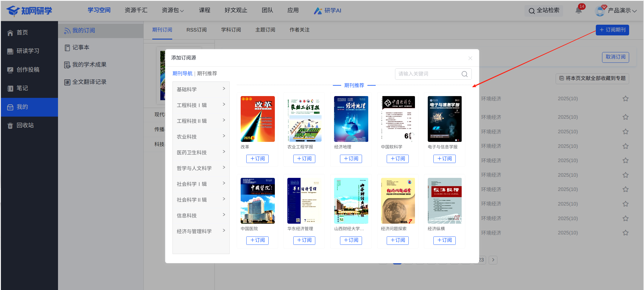The width and height of the screenshot is (644, 290).
Task: Toggle favorite star on last article row
Action: point(625,233)
